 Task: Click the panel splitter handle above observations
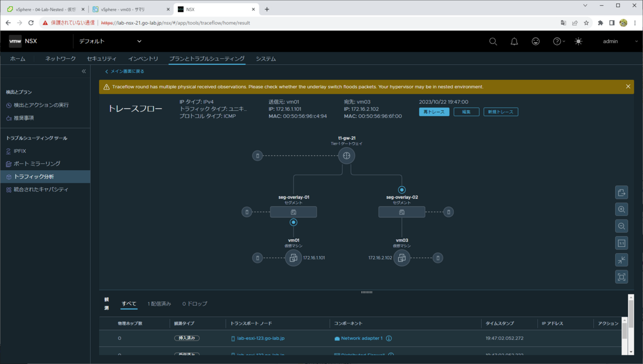(x=367, y=292)
